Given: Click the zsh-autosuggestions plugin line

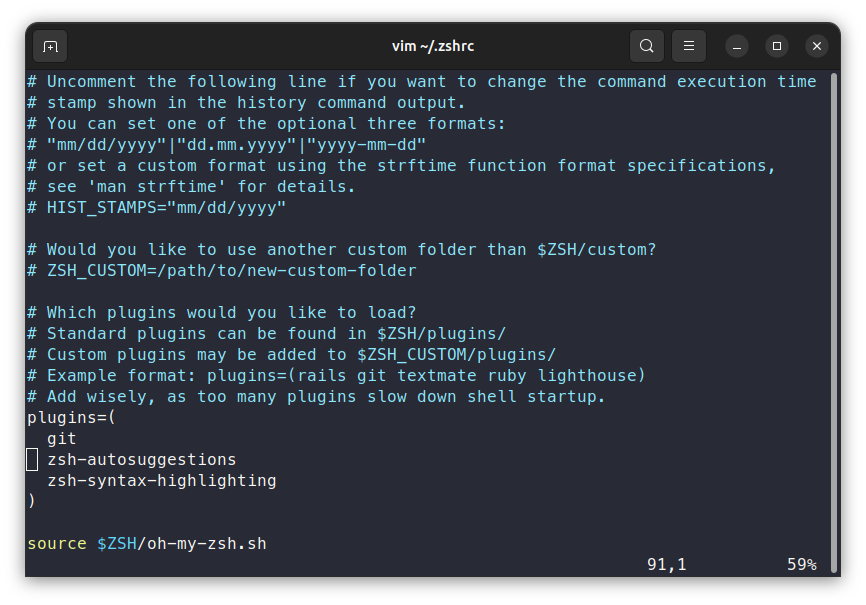Looking at the screenshot, I should [x=141, y=459].
